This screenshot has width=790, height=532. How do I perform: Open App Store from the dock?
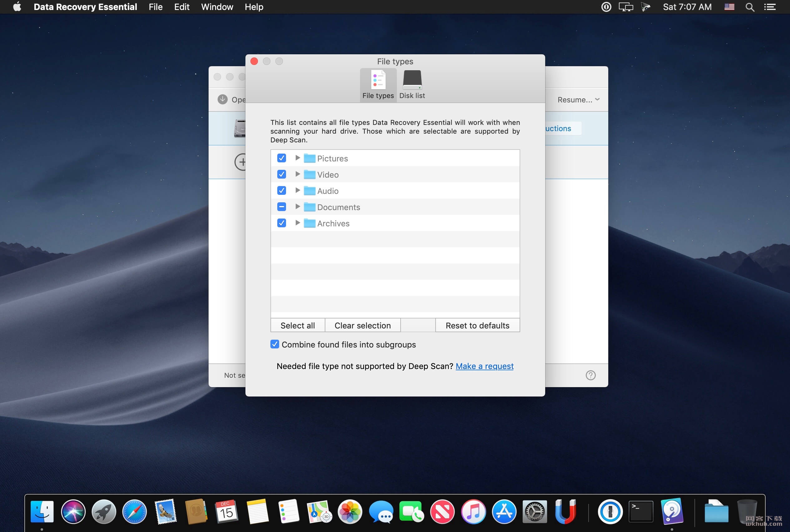tap(504, 512)
